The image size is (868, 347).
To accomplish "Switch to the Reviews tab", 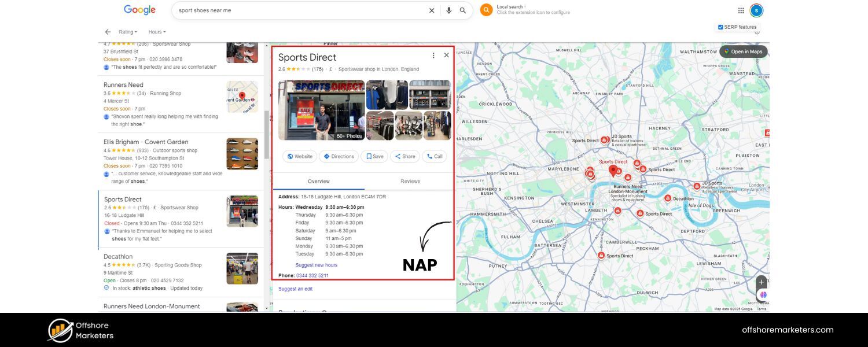I will pos(410,181).
